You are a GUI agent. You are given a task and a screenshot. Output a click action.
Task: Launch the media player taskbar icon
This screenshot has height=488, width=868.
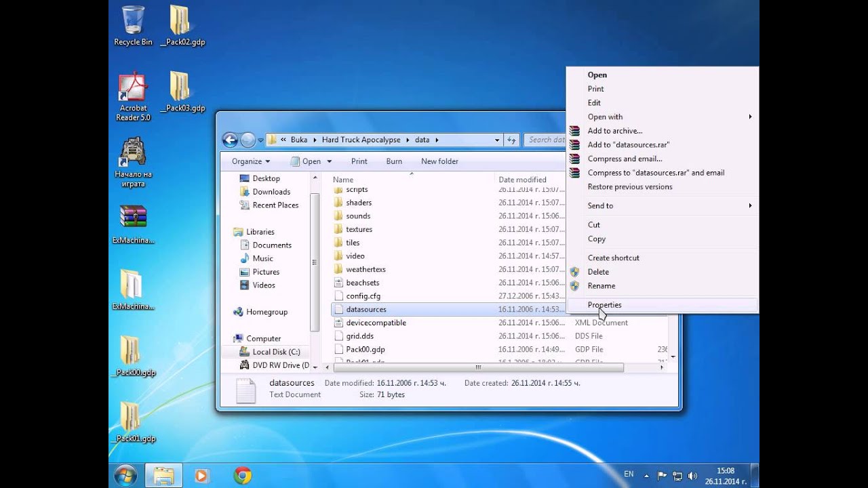201,476
